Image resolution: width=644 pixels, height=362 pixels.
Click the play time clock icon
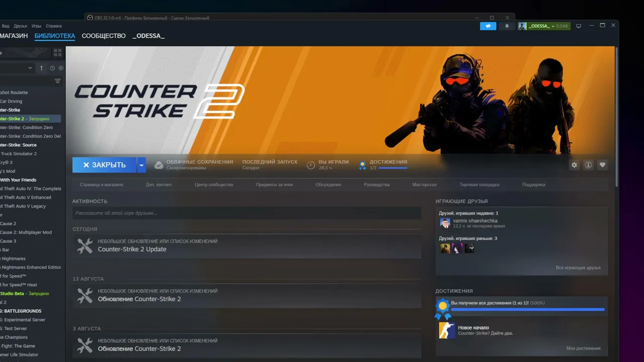click(311, 165)
